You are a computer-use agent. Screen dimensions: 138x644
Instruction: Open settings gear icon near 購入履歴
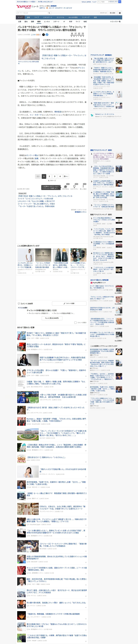[x=120, y=13]
